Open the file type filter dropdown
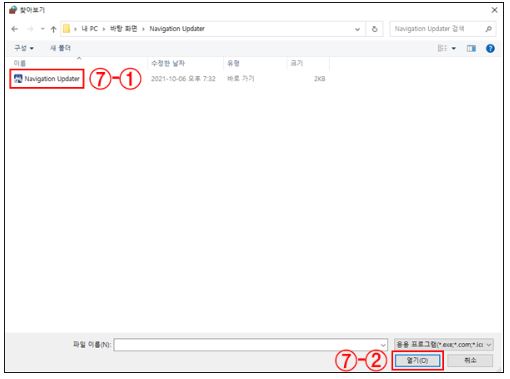The width and height of the screenshot is (510, 379). (444, 345)
